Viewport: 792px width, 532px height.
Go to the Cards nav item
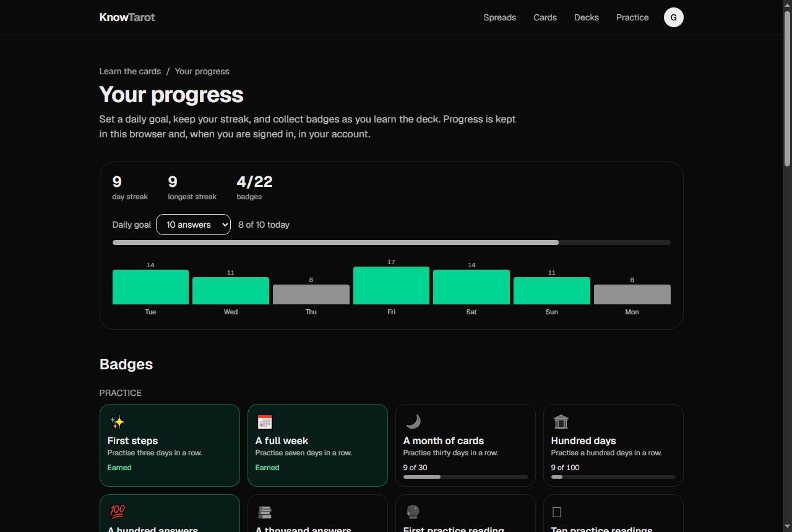point(545,17)
